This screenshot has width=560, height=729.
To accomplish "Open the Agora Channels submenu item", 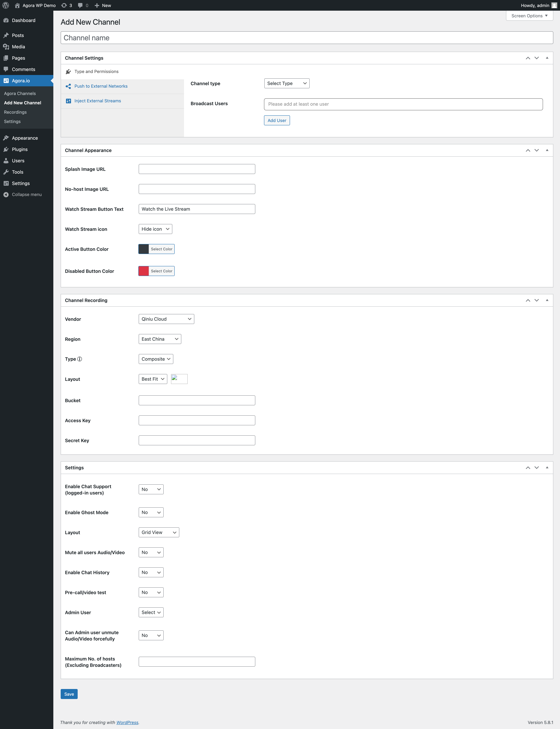I will pyautogui.click(x=20, y=93).
